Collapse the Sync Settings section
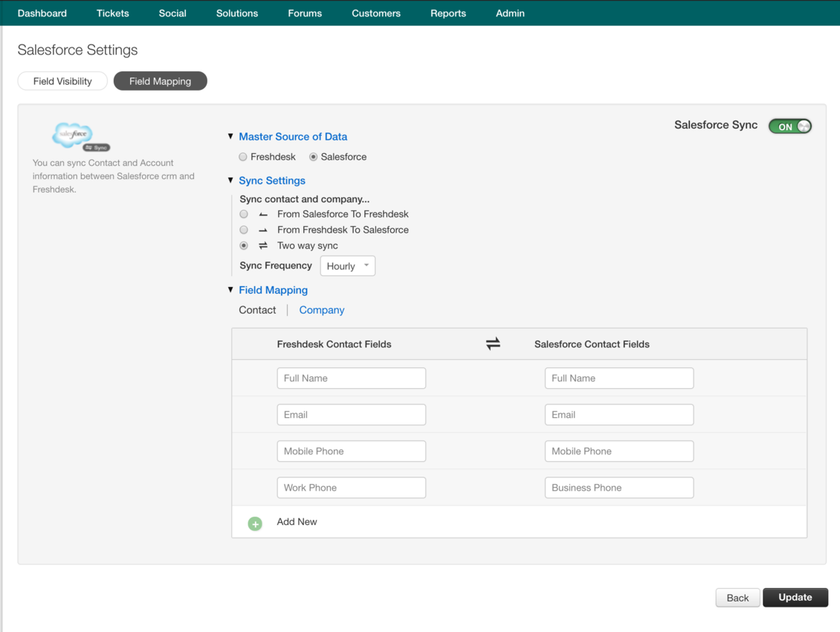This screenshot has width=840, height=632. 230,180
